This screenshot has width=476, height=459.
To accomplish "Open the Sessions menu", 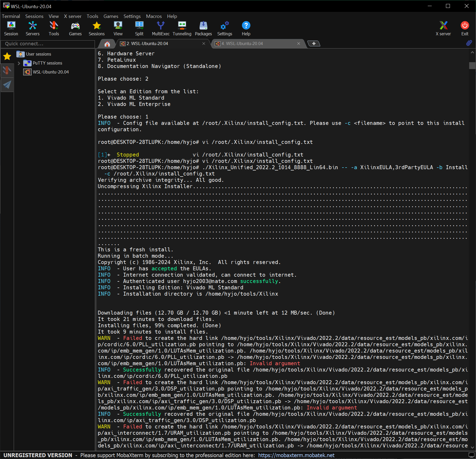I will (x=34, y=16).
